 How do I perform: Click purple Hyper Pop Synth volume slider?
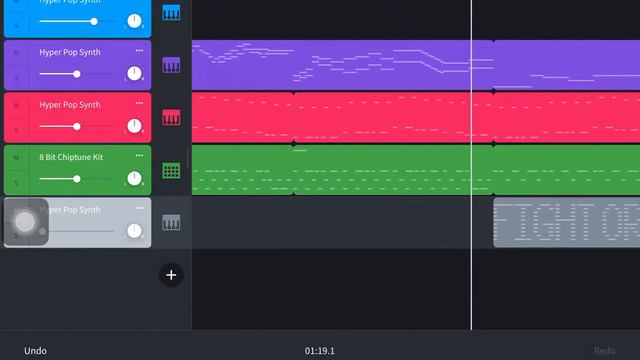pyautogui.click(x=77, y=74)
